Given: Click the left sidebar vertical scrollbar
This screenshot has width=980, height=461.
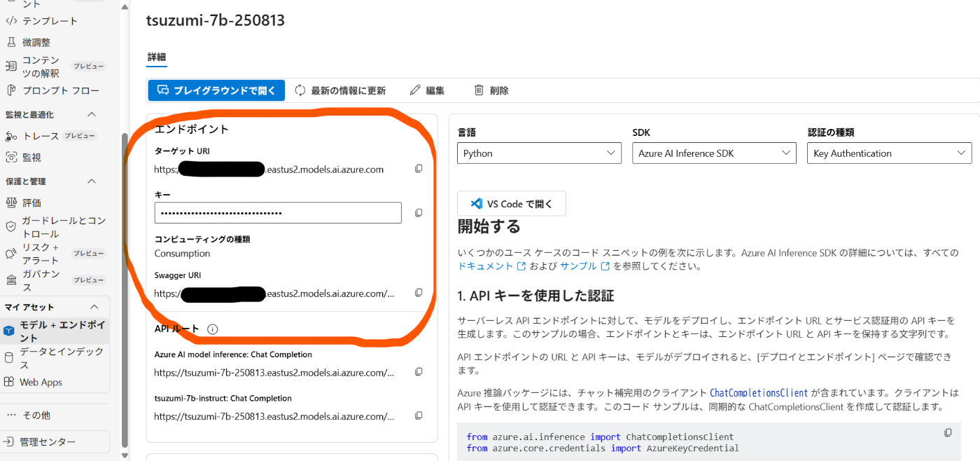Looking at the screenshot, I should 125,289.
